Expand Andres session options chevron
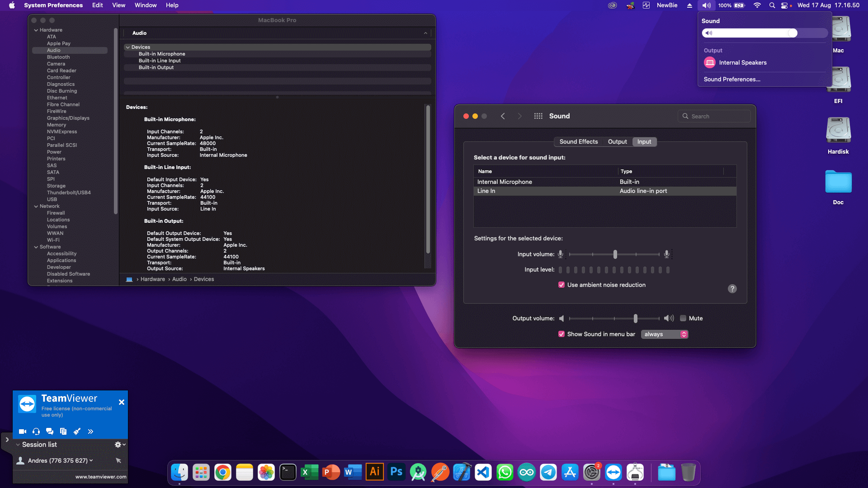Image resolution: width=868 pixels, height=488 pixels. pos(91,460)
